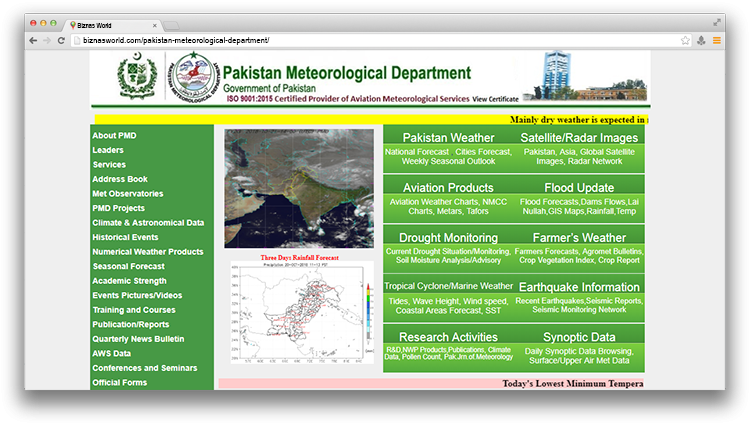Go to Numerical Weather Products
Screen dimensions: 750x425
pos(148,252)
